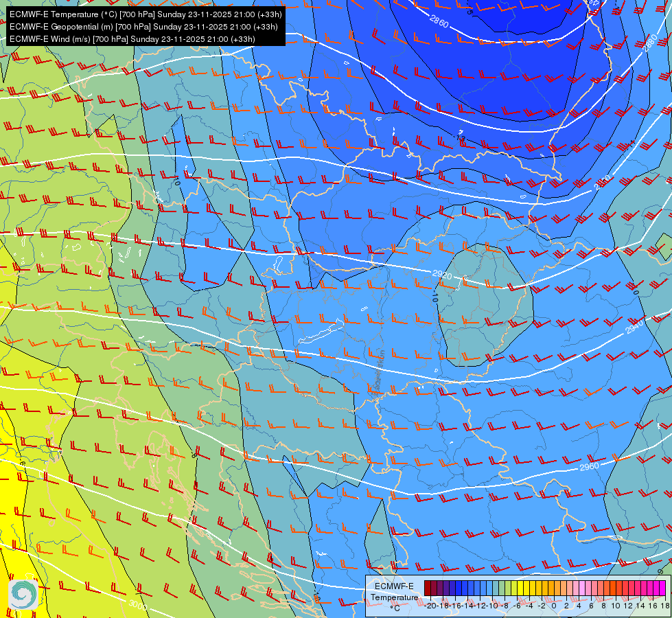Screen dimensions: 672x618
Task: Click the 4 legend tick label
Action: tap(579, 606)
